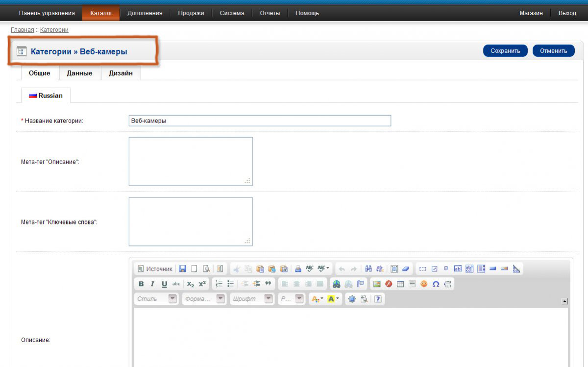588x367 pixels.
Task: Expand the Шрифт font dropdown
Action: [269, 299]
